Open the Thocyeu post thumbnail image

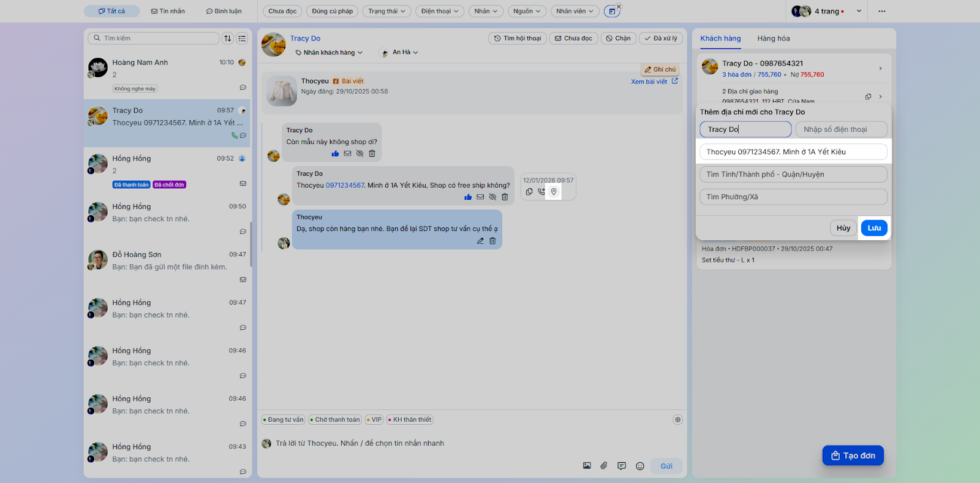[x=282, y=91]
